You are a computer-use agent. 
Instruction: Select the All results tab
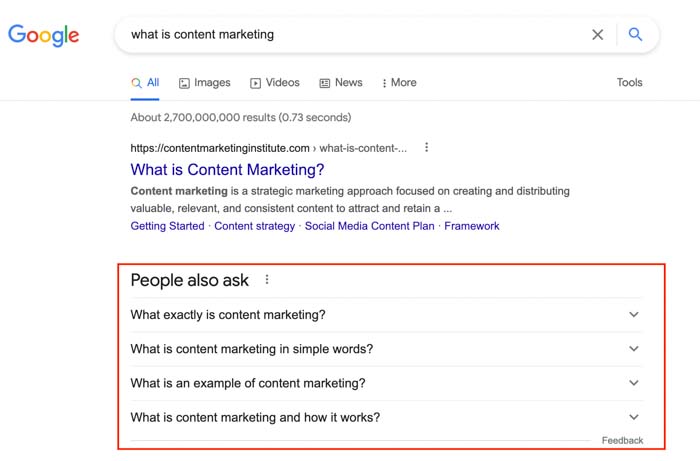[145, 83]
